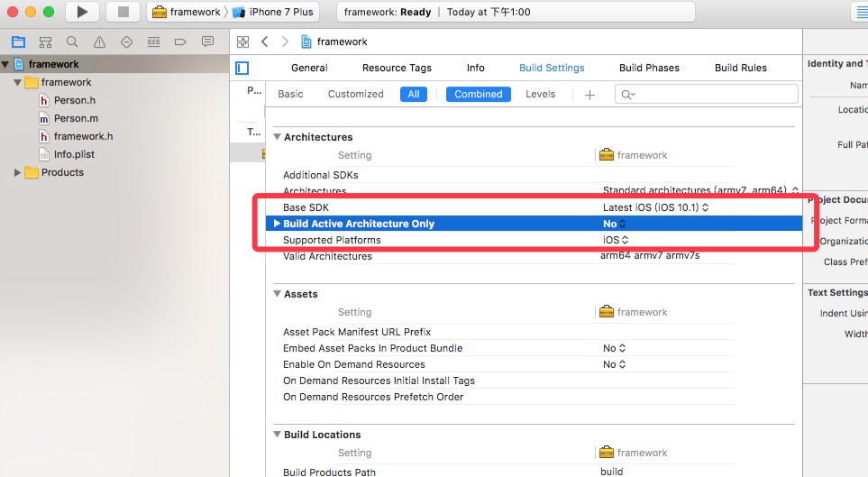This screenshot has height=477, width=868.
Task: Show the Symbol navigator
Action: point(45,41)
